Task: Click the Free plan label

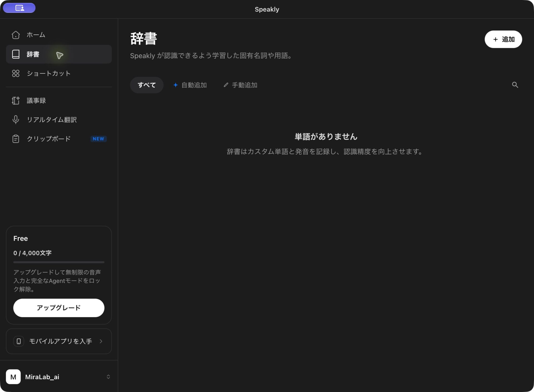Action: click(x=21, y=238)
